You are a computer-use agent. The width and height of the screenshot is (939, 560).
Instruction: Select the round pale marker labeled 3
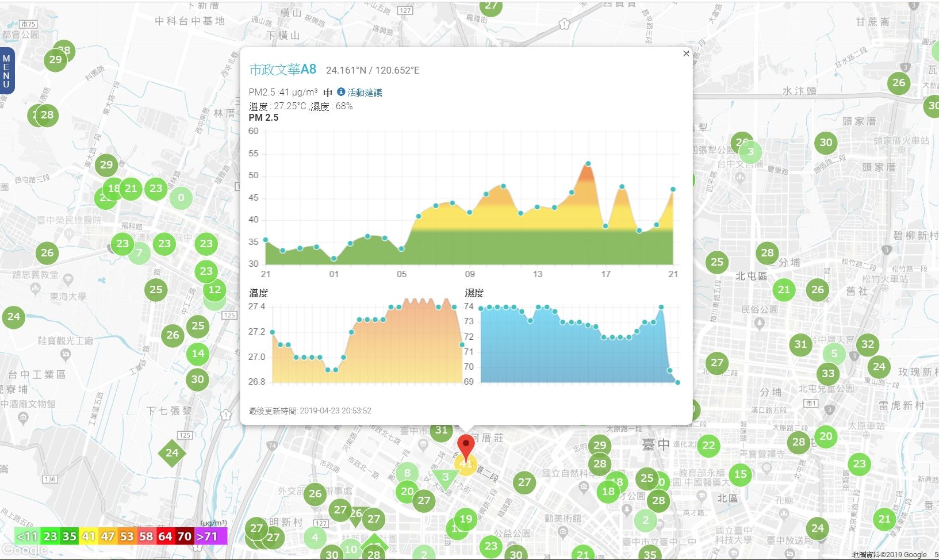pos(750,152)
